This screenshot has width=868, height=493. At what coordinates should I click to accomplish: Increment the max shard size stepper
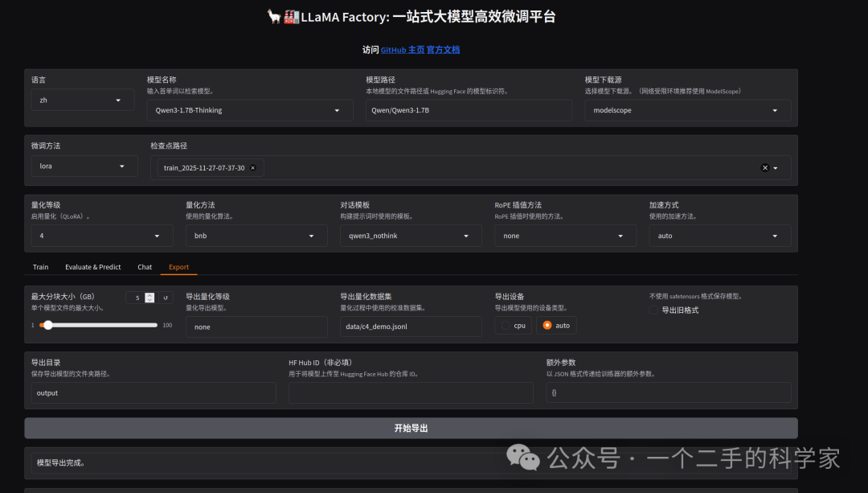(149, 295)
